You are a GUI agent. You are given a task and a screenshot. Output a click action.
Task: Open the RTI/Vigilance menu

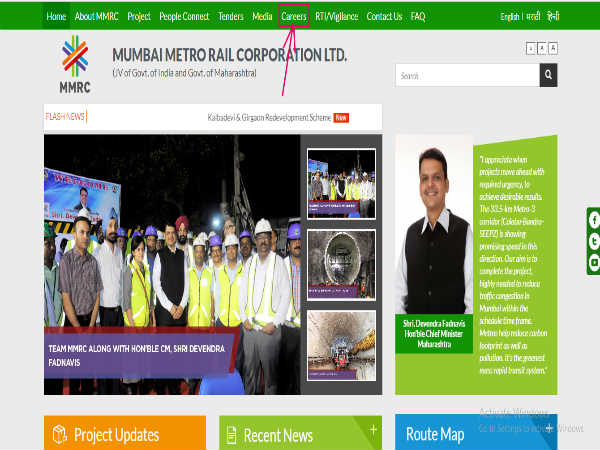pyautogui.click(x=336, y=16)
